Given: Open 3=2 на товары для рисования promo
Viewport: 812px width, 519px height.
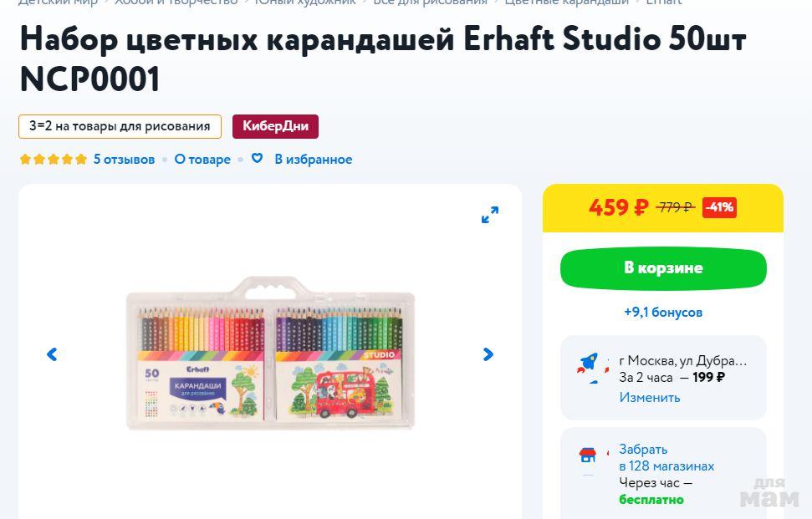Looking at the screenshot, I should tap(120, 126).
